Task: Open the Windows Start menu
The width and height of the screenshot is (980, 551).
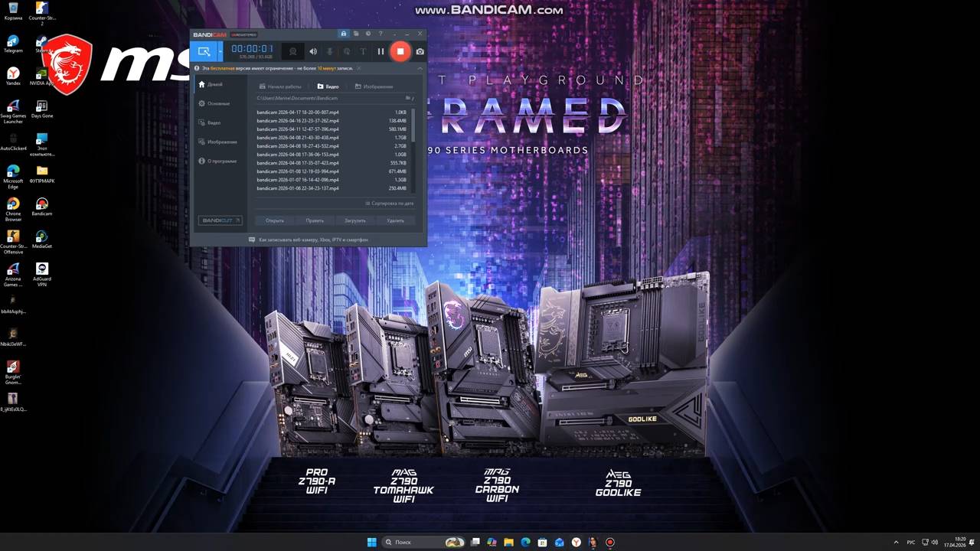Action: click(371, 542)
